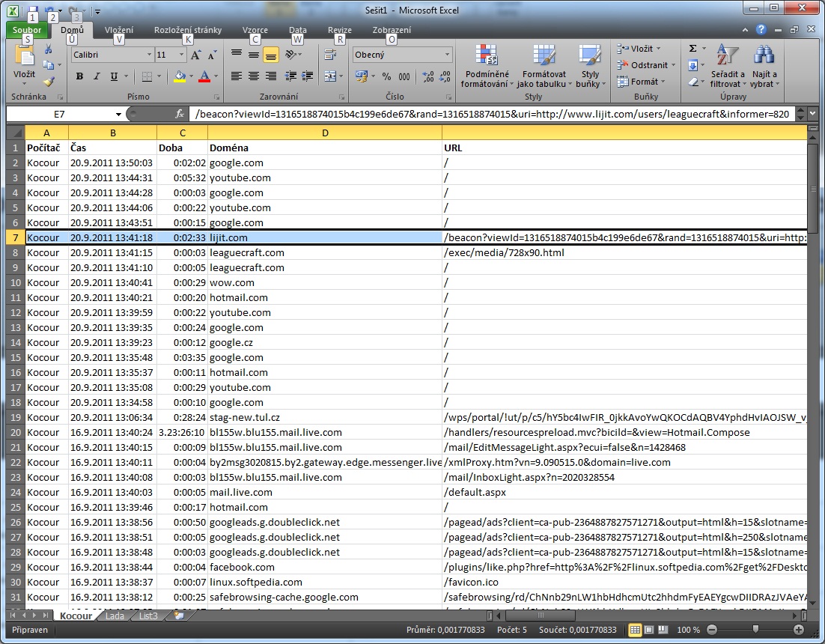Switch to Page Break Preview button
The height and width of the screenshot is (644, 825).
(x=663, y=630)
